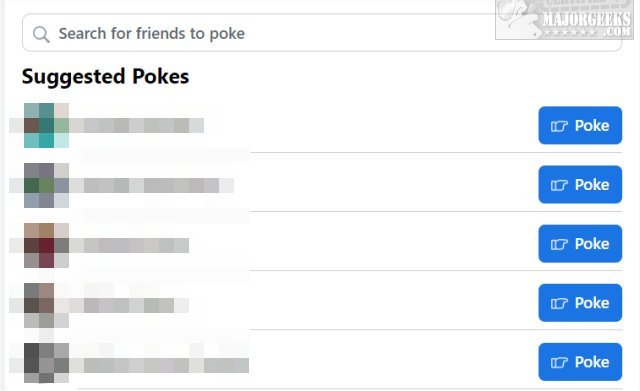Poke the fourth suggested friend
This screenshot has height=391, width=640.
pyautogui.click(x=580, y=303)
